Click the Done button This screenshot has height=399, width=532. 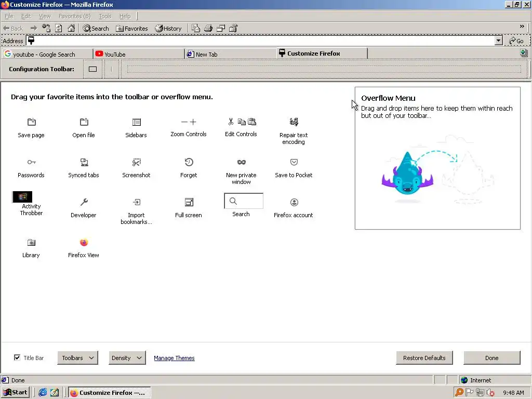(x=491, y=357)
